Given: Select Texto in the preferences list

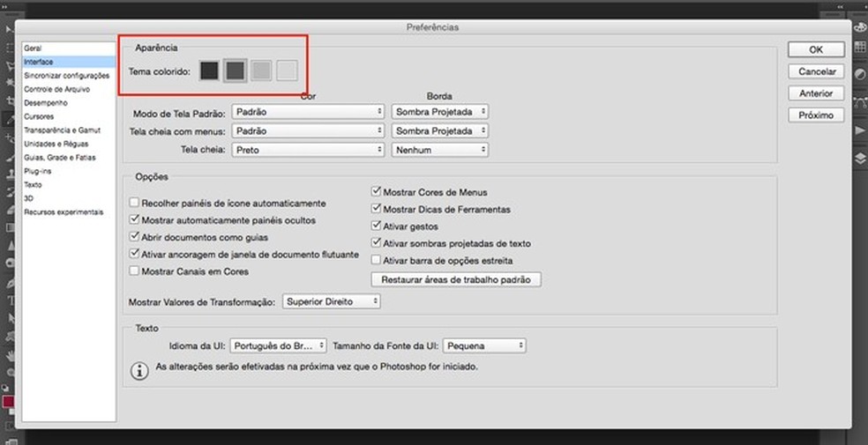Looking at the screenshot, I should (x=69, y=185).
